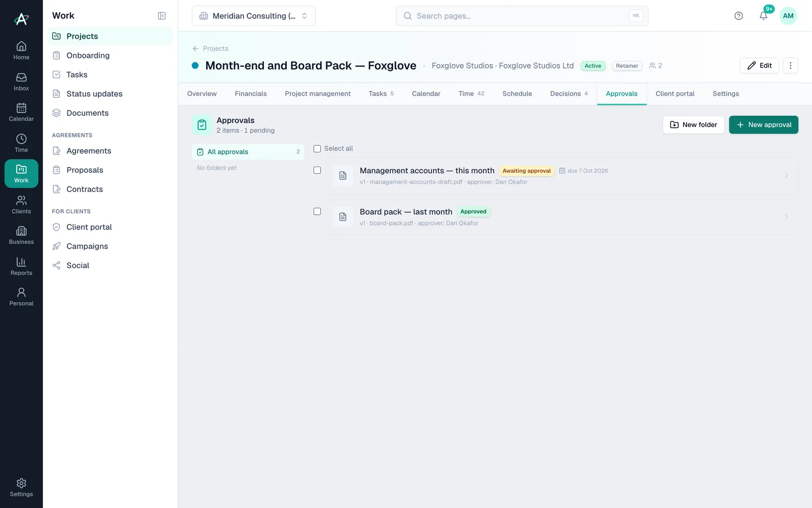
Task: Open Clients section icon
Action: (21, 205)
